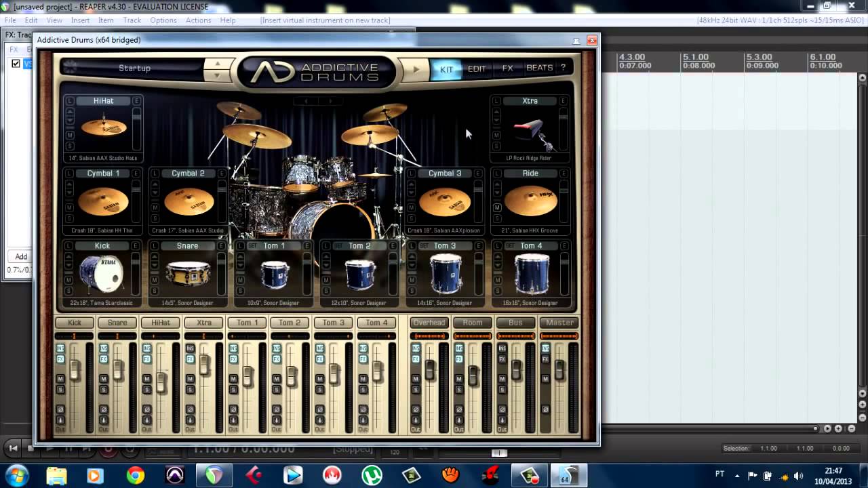This screenshot has width=868, height=488.
Task: Click the Snare channel pan slider
Action: [117, 336]
